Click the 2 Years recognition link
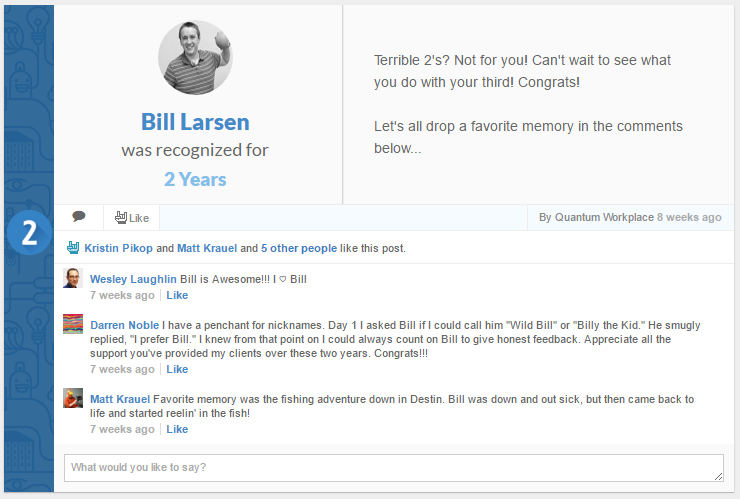Screen dimensions: 740x499 tap(195, 180)
